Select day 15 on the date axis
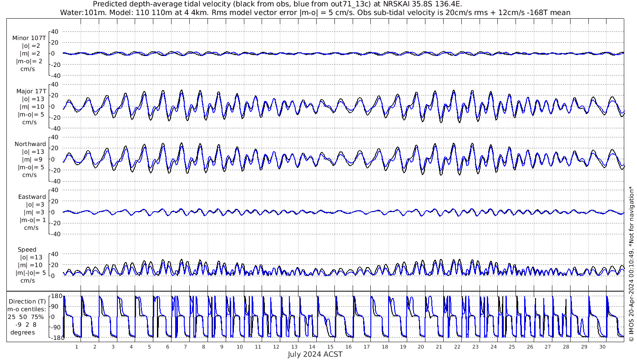Screen dimensions: 637x364 [x=330, y=347]
